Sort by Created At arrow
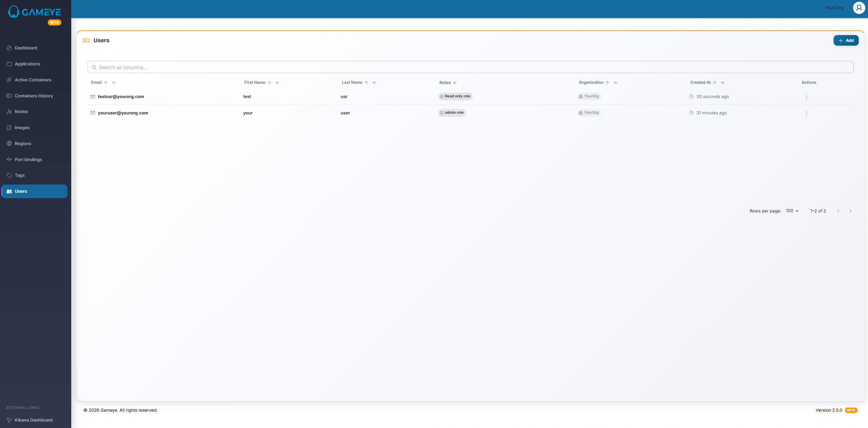Screen dimensions: 868x428 tap(715, 83)
